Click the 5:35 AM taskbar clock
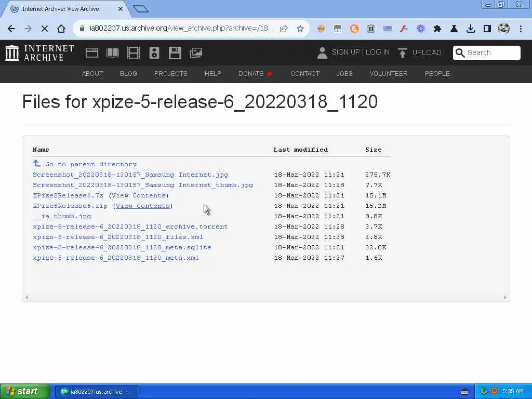 (513, 392)
